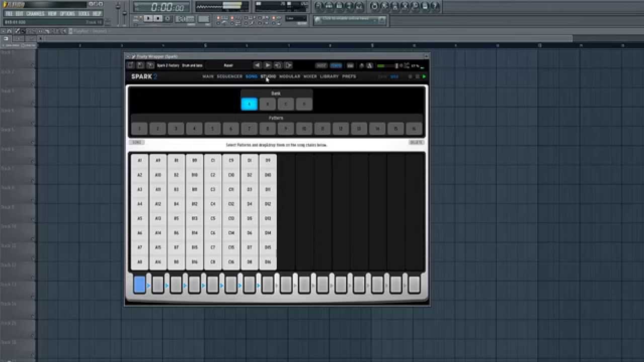Click the import icon in Spark toolbar
The width and height of the screenshot is (644, 362).
point(278,65)
